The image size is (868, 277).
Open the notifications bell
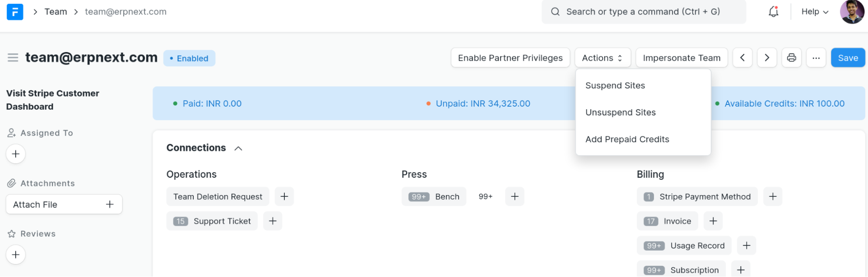[773, 12]
